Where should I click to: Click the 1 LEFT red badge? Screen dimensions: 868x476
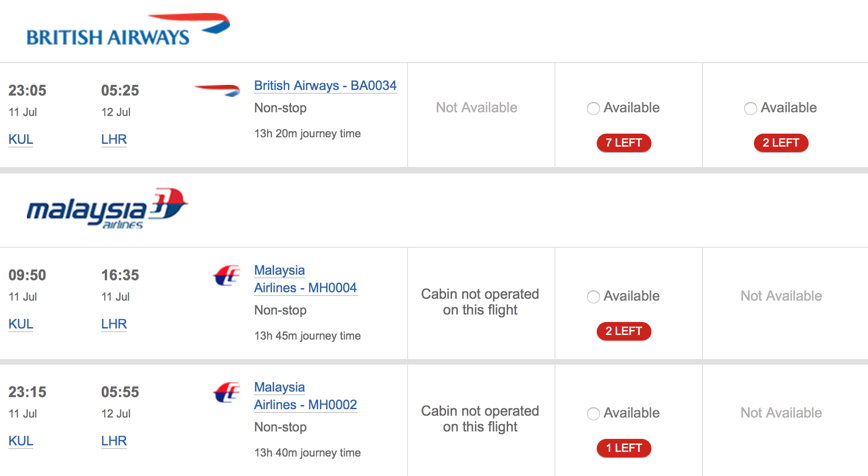pyautogui.click(x=624, y=448)
